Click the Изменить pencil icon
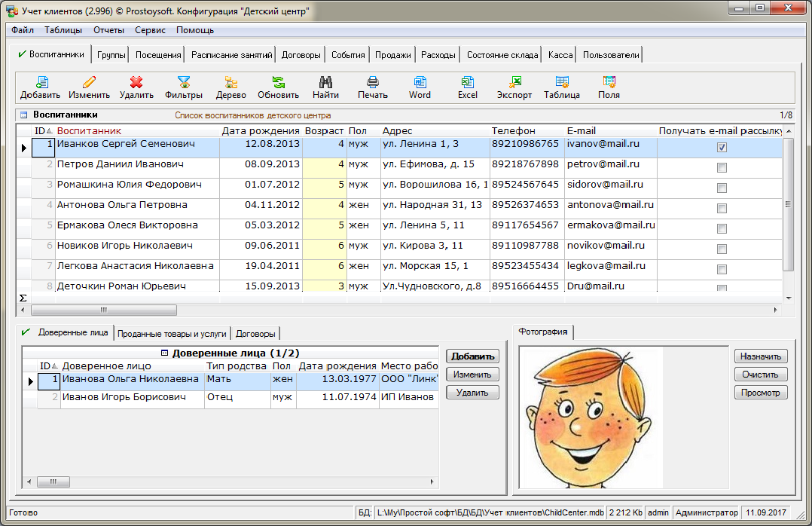 pos(89,83)
